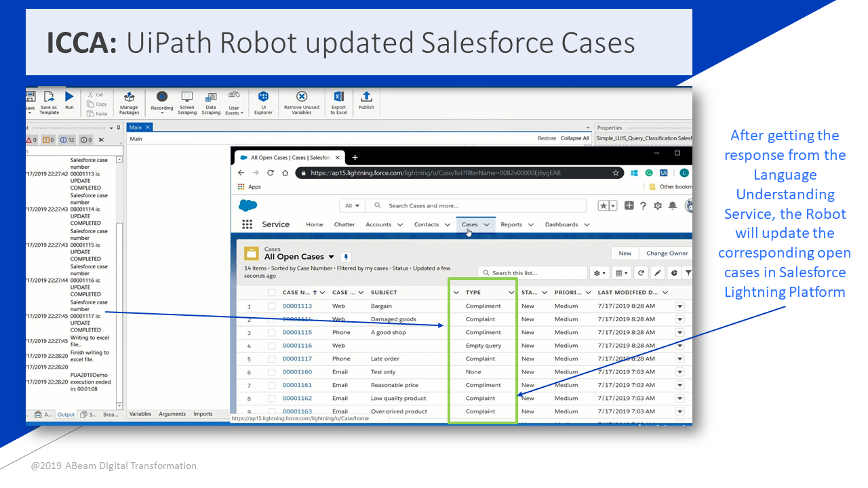Toggle trace messages filter in Output panel
The width and height of the screenshot is (868, 488).
pyautogui.click(x=86, y=140)
